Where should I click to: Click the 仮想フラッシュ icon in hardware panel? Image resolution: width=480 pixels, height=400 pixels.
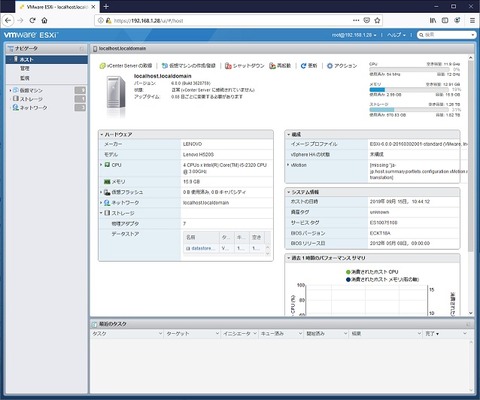click(107, 192)
